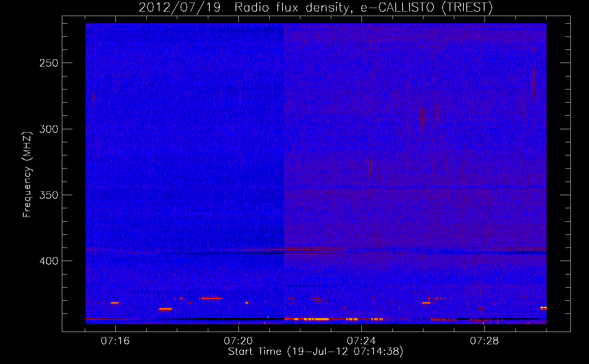Click the 'Frequency (MHZ)' y-axis label
The image size is (589, 364).
(27, 175)
